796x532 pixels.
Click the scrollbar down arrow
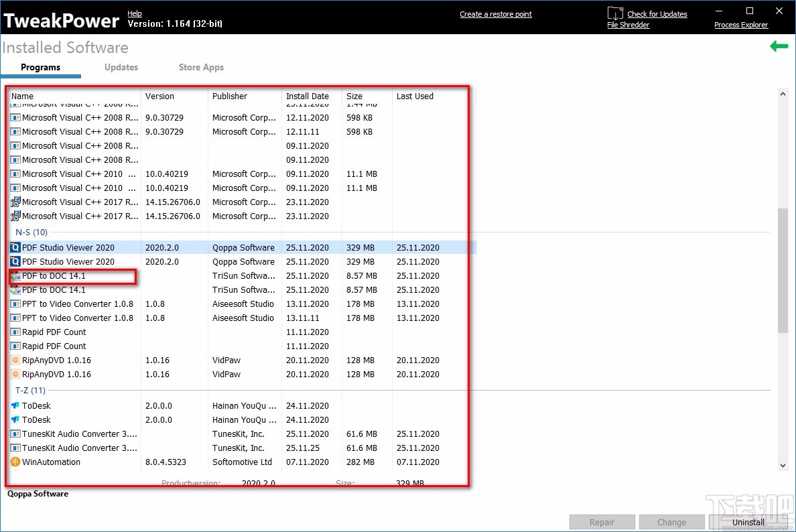[783, 466]
